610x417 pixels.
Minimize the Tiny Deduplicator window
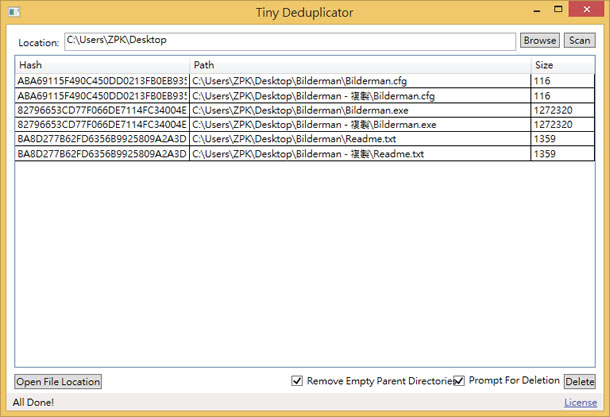(x=527, y=10)
